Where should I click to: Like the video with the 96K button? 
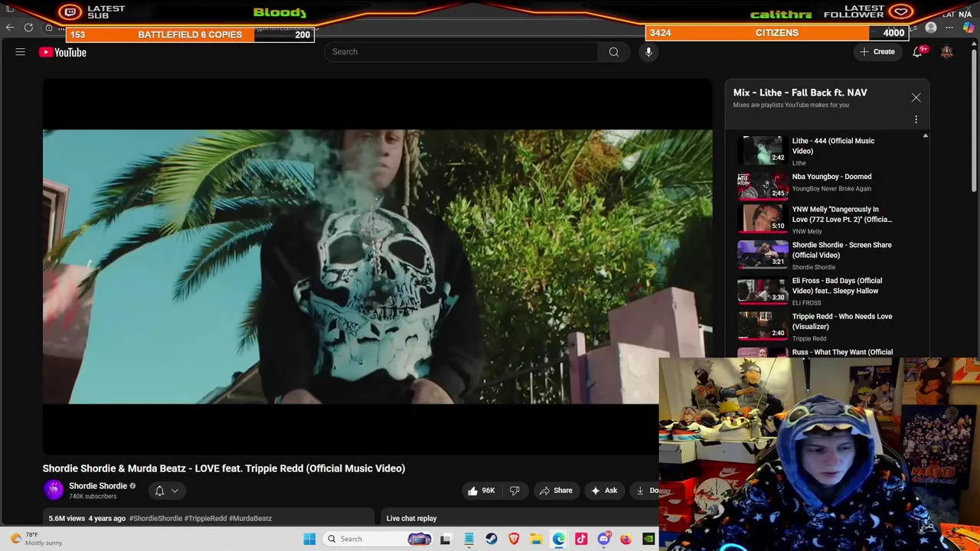coord(482,491)
